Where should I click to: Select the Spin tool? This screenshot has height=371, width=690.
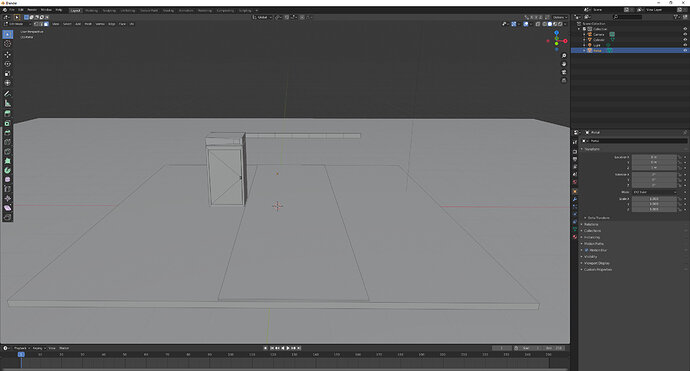click(x=7, y=170)
